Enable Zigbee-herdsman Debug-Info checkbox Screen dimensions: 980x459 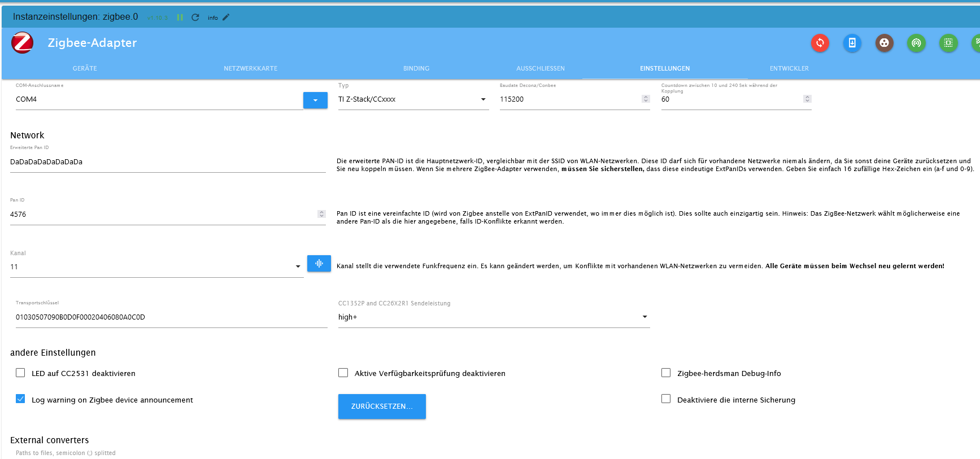click(666, 373)
